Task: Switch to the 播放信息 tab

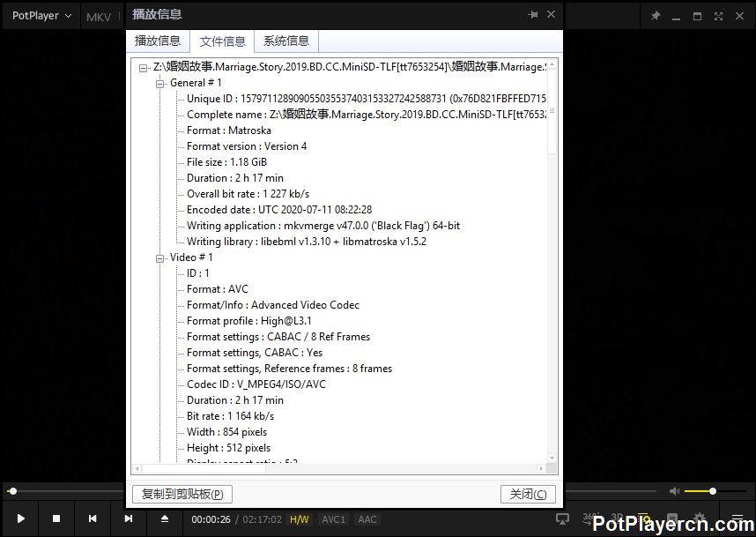Action: point(158,41)
